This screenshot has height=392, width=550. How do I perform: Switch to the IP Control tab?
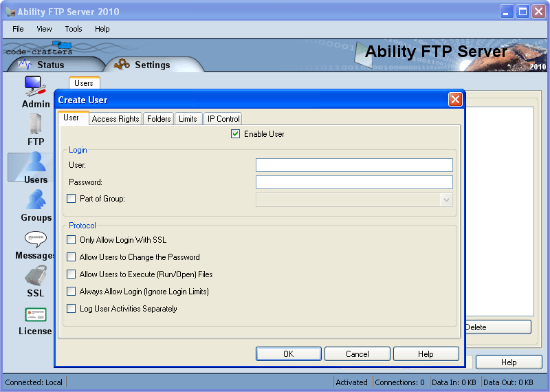coord(223,119)
